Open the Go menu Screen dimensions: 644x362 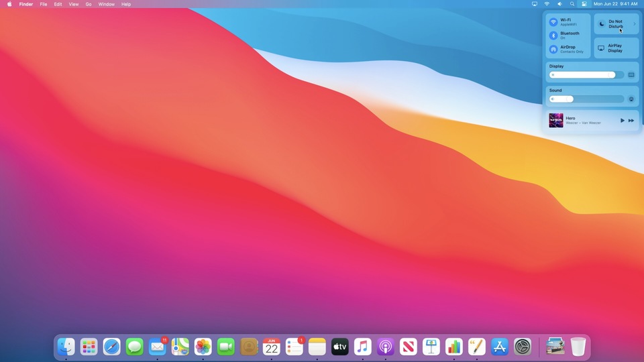89,4
